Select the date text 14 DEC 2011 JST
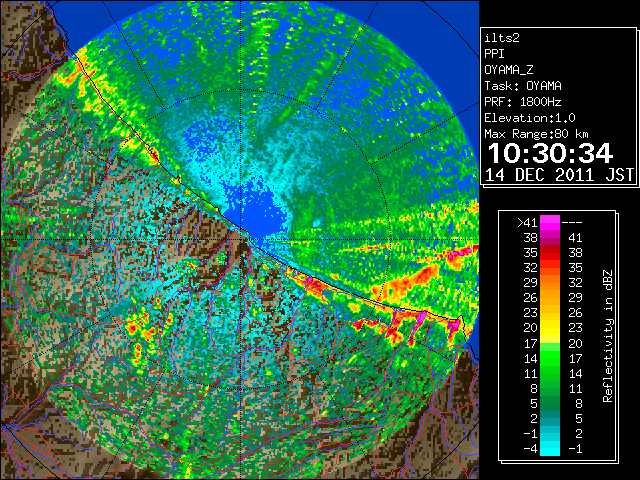 click(559, 175)
